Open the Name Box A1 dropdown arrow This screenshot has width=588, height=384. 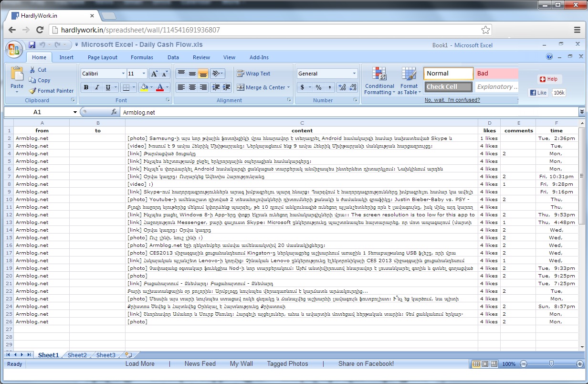pyautogui.click(x=75, y=112)
